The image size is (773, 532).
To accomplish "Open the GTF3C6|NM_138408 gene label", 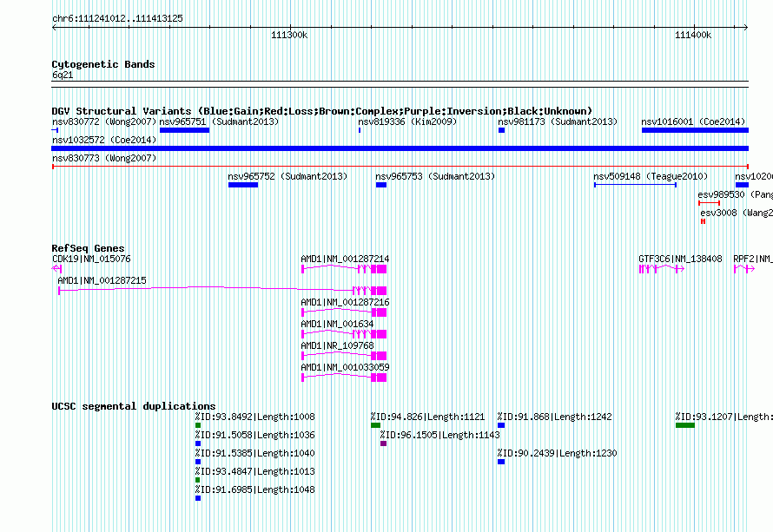I will point(680,259).
